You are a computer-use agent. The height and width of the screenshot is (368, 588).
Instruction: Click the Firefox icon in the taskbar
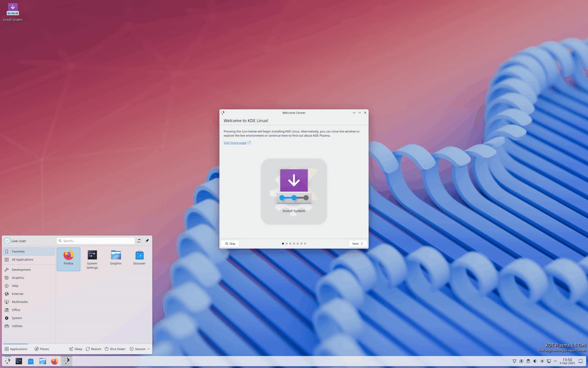pyautogui.click(x=55, y=361)
